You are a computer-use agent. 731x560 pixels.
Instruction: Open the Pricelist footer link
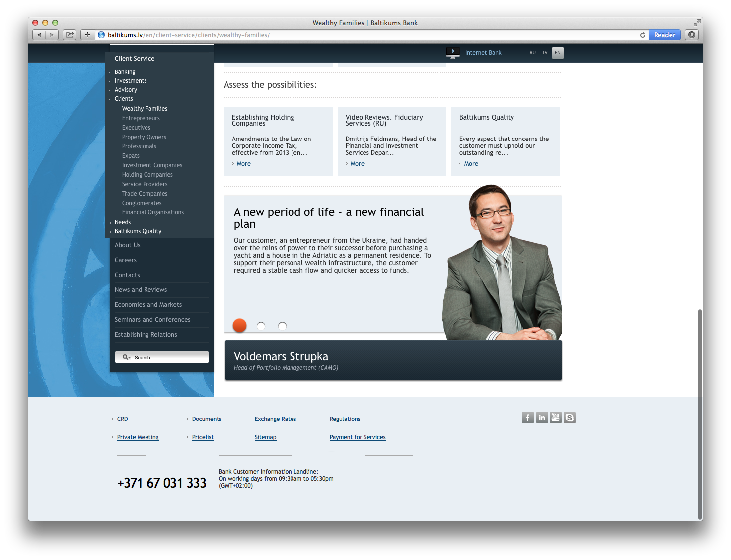click(203, 437)
